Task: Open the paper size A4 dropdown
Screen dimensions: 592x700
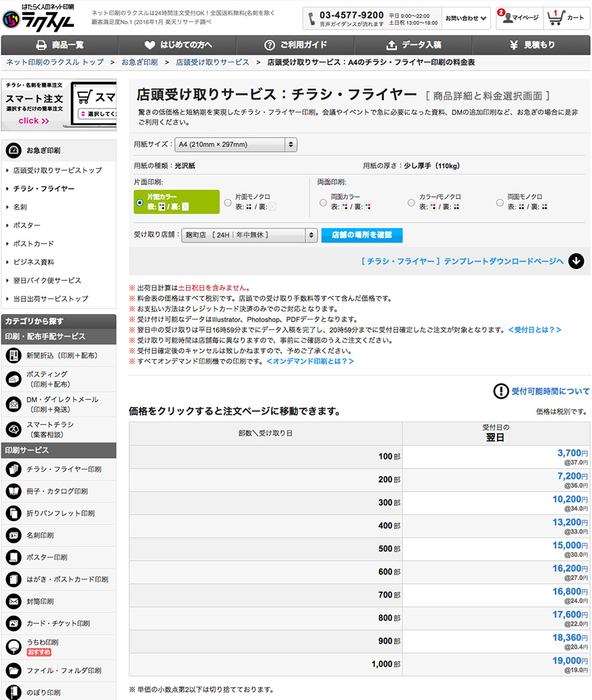Action: pyautogui.click(x=235, y=145)
